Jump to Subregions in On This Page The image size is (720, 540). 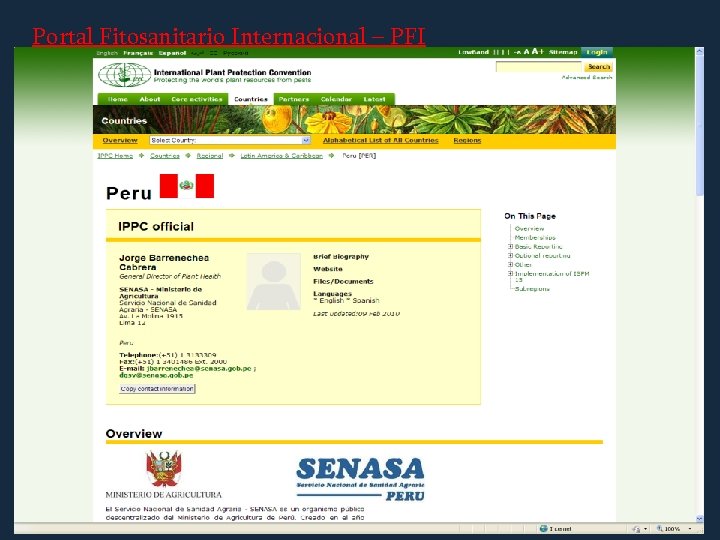[x=532, y=289]
